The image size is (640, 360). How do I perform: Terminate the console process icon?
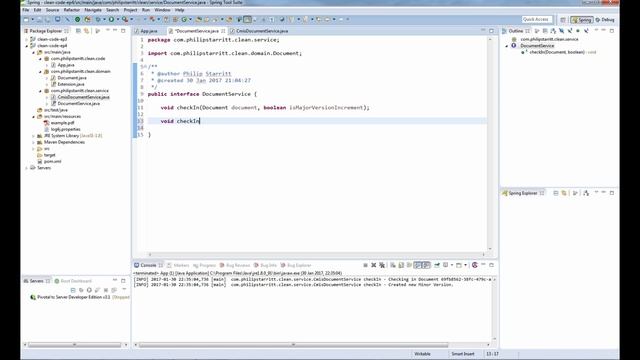[365, 265]
